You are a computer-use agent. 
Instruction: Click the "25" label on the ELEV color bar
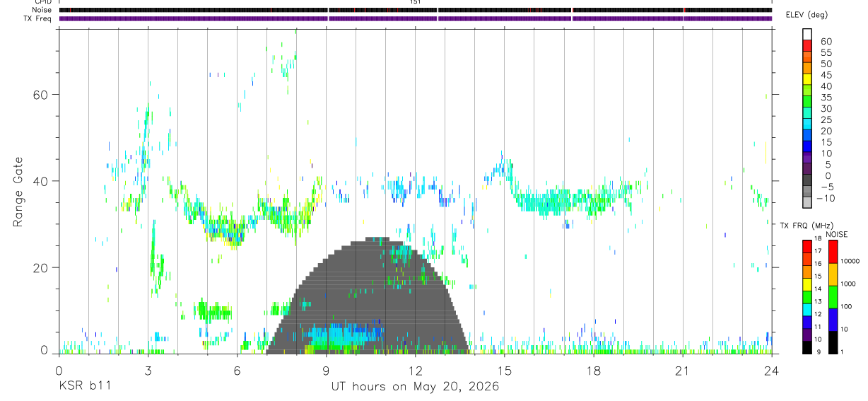point(826,120)
